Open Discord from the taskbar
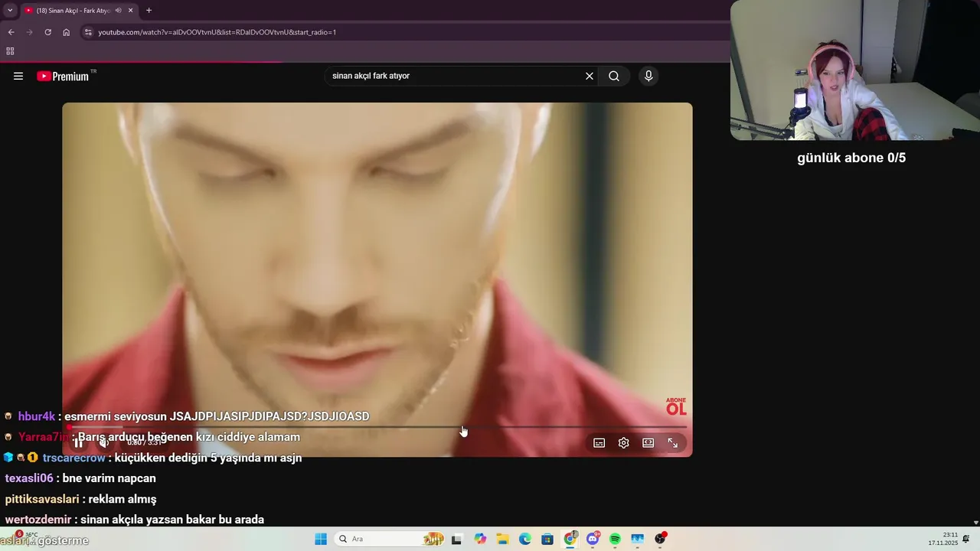The image size is (980, 551). 593,539
